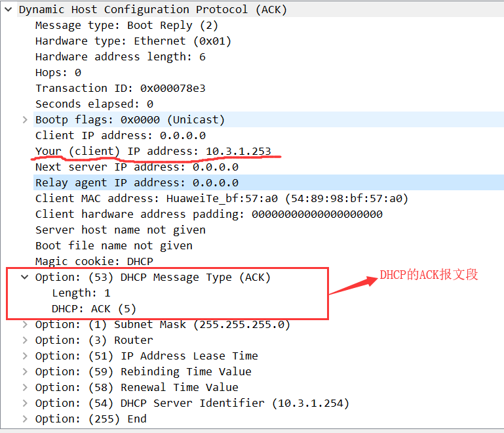Screen dimensions: 504x433
Task: Select Option (3) Router row
Action: [x=94, y=340]
